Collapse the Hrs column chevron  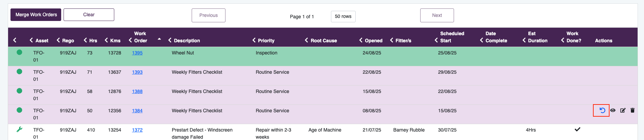coord(85,40)
